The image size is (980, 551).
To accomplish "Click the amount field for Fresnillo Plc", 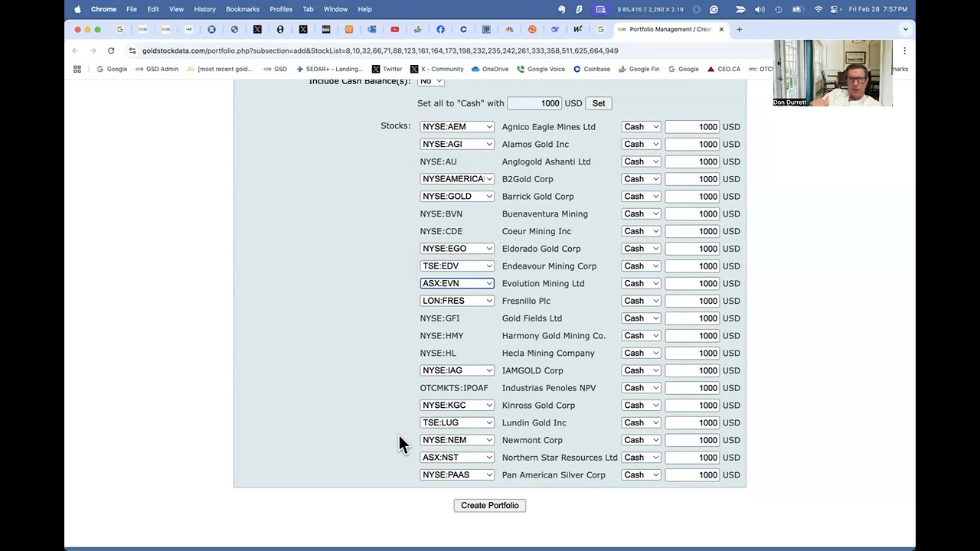I will pyautogui.click(x=692, y=301).
